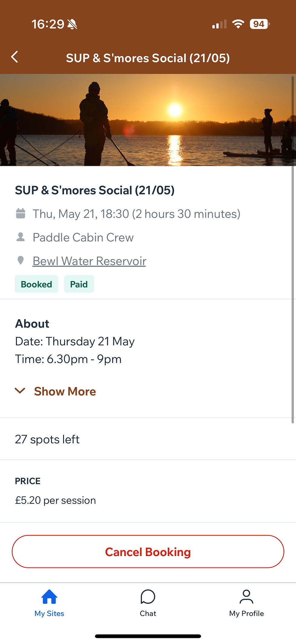This screenshot has height=644, width=296.
Task: Tap the silent mode bell icon
Action: point(72,24)
